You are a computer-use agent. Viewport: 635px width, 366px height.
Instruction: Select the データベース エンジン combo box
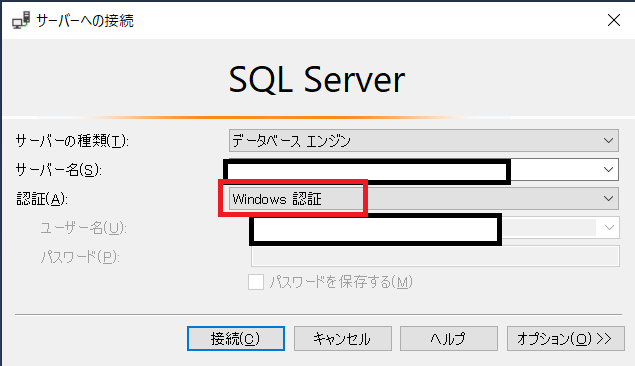tap(424, 140)
